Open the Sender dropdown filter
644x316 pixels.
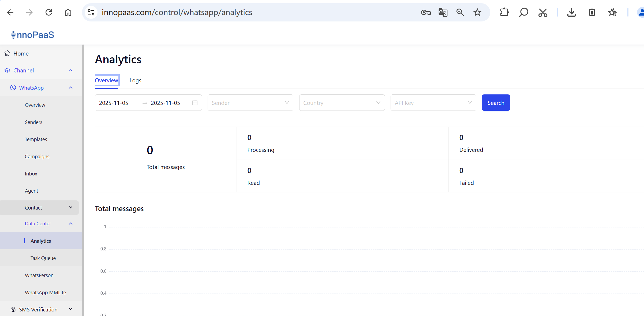tap(250, 103)
